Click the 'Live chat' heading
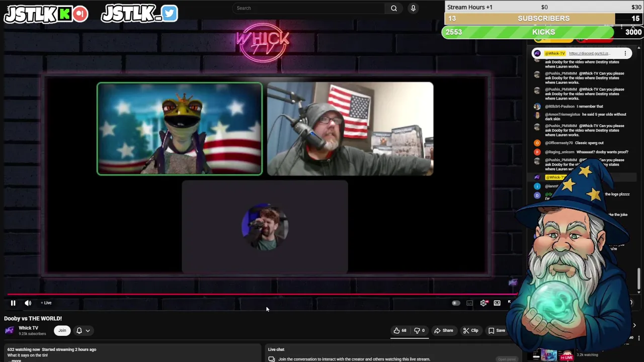 276,349
